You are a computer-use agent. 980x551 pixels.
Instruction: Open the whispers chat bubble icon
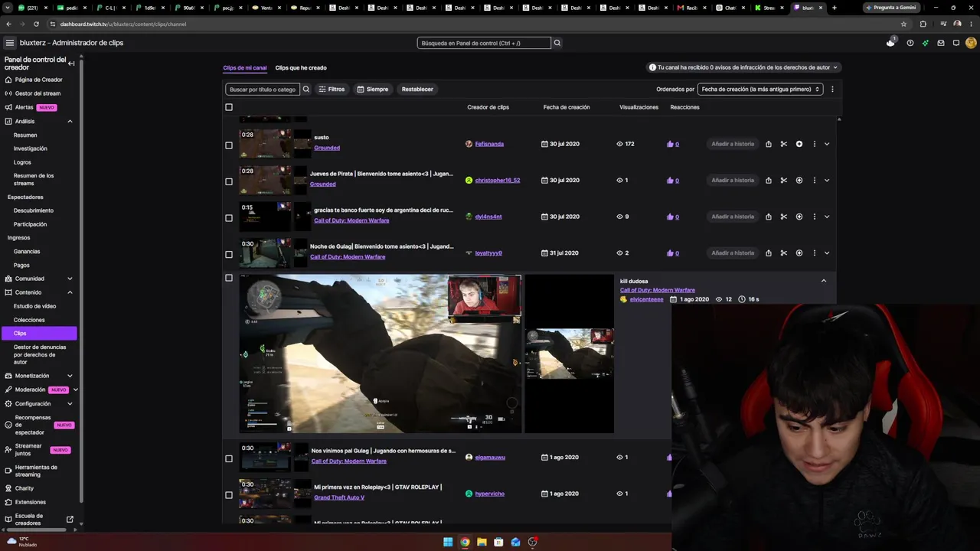pyautogui.click(x=956, y=43)
